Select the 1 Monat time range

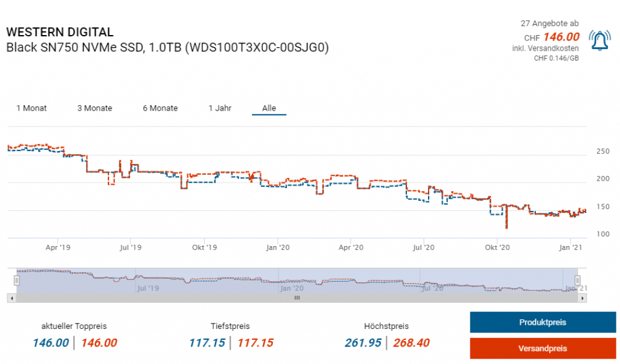[31, 108]
